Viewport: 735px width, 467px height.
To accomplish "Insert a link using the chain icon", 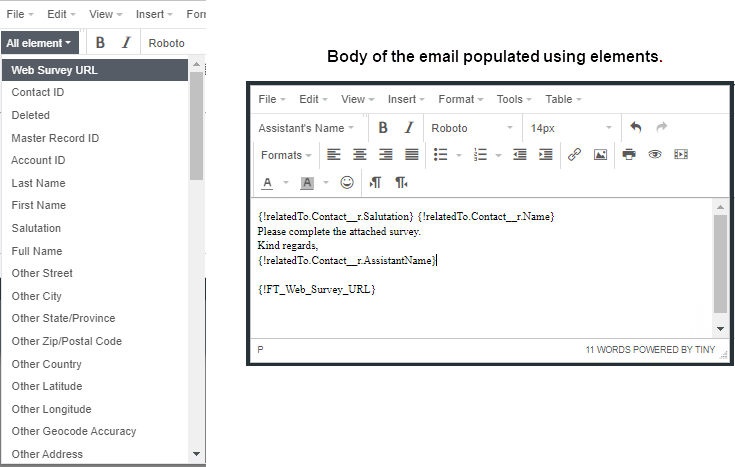I will tap(574, 155).
